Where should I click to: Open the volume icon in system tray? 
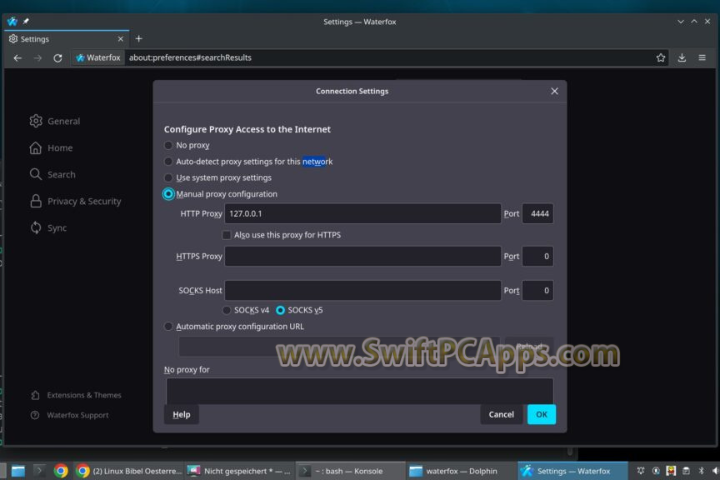coord(715,471)
